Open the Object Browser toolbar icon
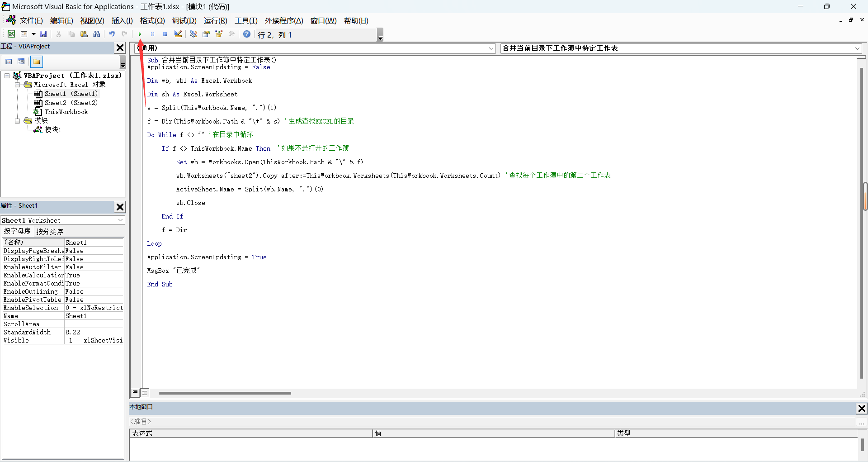This screenshot has width=868, height=462. tap(219, 34)
